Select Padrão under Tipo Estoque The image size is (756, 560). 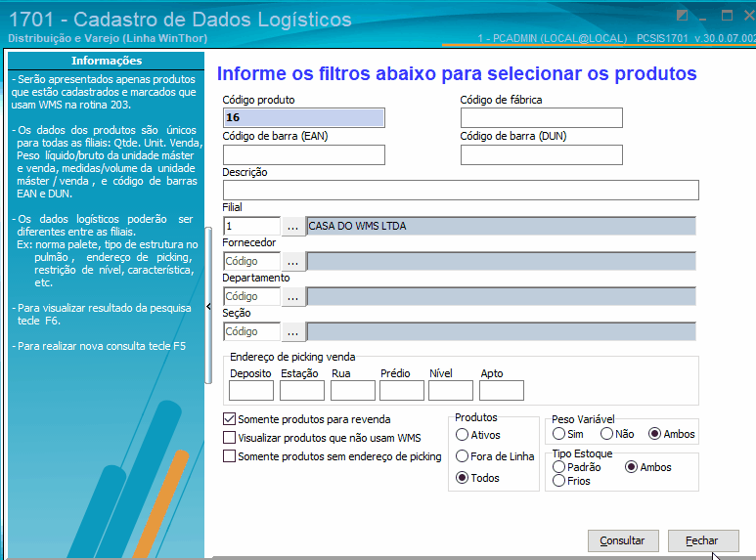click(x=558, y=466)
